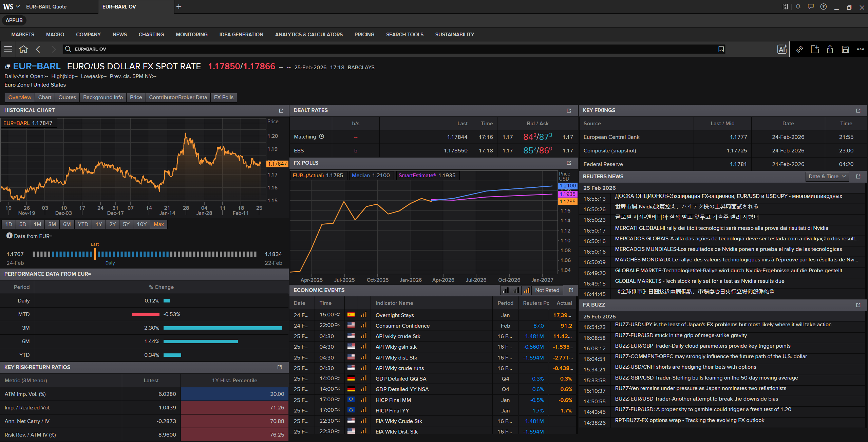
Task: Switch to the Contributor/Broker Data tab
Action: [x=178, y=97]
